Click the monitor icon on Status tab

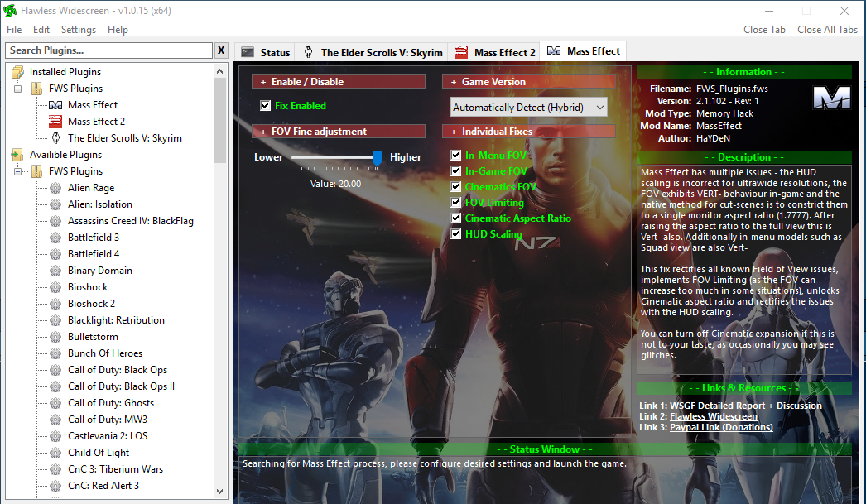248,52
